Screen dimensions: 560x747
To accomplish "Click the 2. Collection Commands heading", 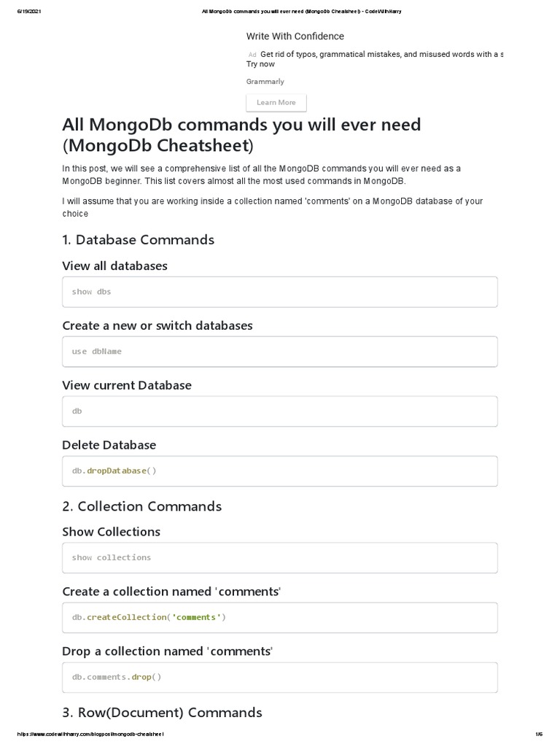I will (142, 506).
